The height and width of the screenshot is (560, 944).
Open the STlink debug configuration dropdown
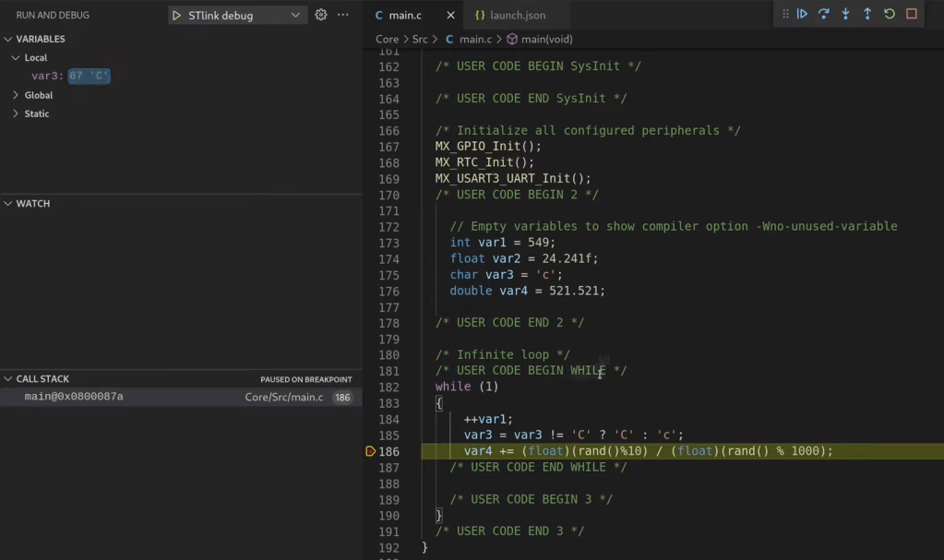coord(295,15)
